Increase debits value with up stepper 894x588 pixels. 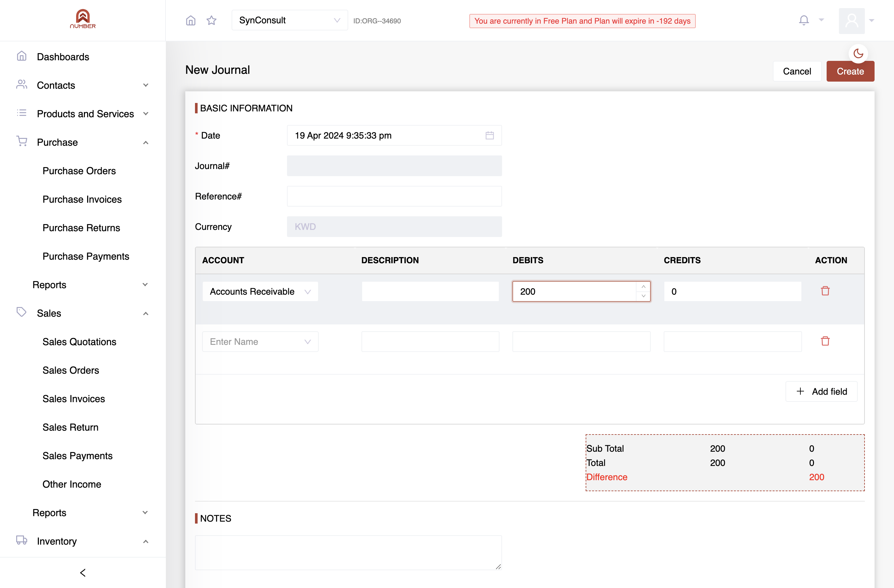click(643, 287)
